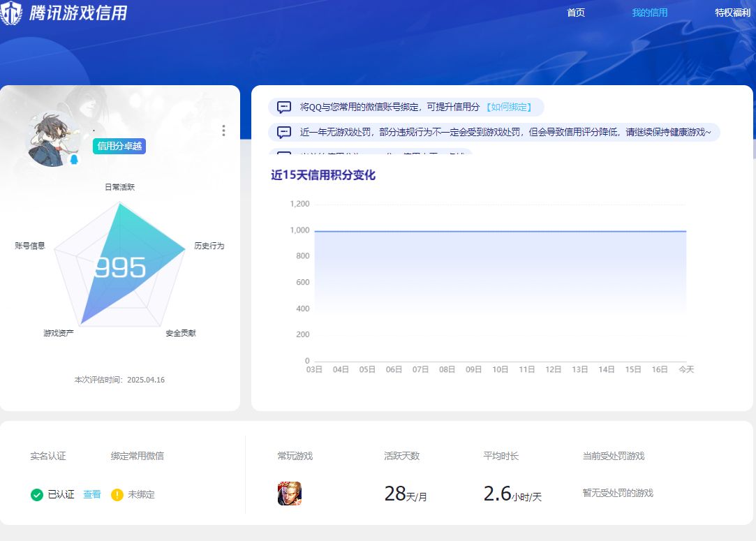Click the 历史行为 radar label
This screenshot has width=756, height=541.
pos(209,246)
